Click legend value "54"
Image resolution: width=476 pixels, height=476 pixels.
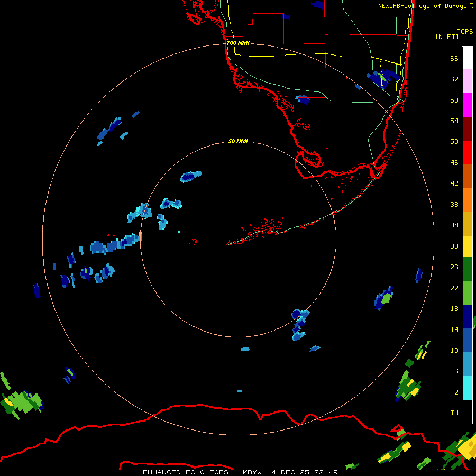click(454, 121)
